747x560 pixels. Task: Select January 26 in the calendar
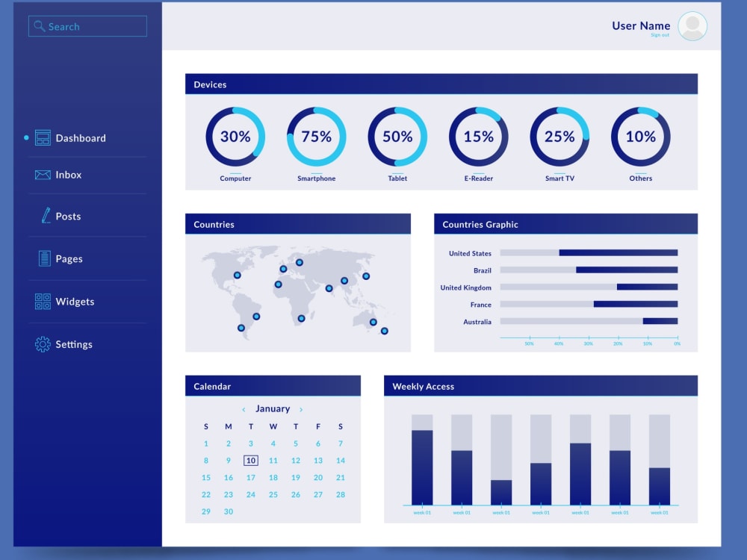[x=295, y=495]
